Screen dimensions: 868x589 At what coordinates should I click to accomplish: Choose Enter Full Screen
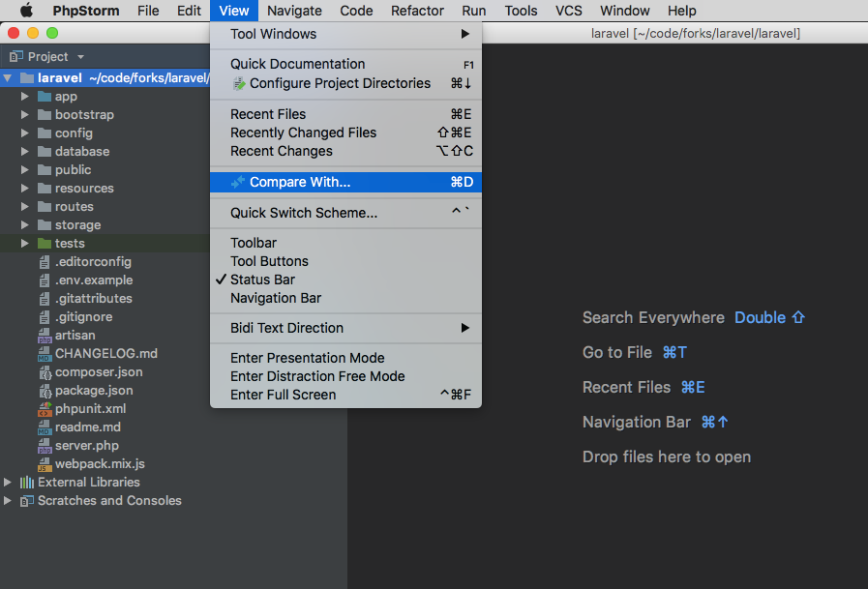coord(345,395)
